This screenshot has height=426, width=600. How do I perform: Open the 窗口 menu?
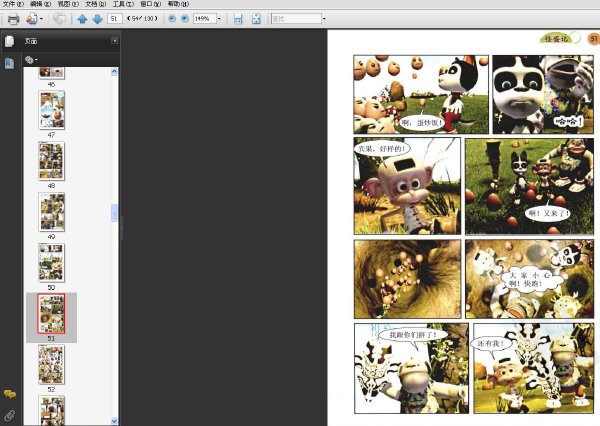pos(151,4)
